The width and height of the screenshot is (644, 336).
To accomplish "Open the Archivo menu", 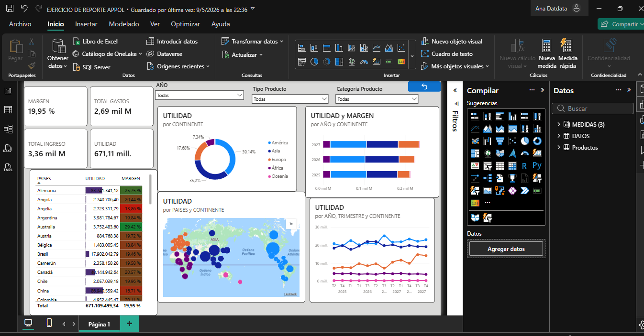I will [x=20, y=24].
